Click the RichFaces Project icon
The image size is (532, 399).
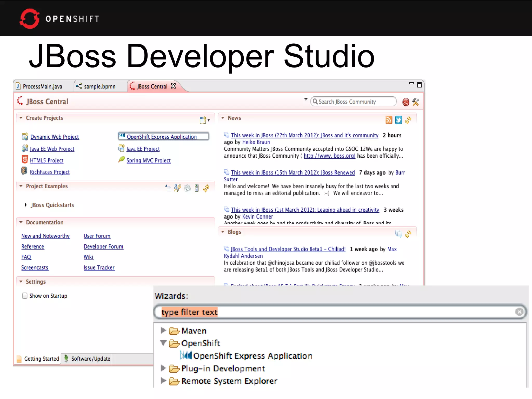click(24, 171)
